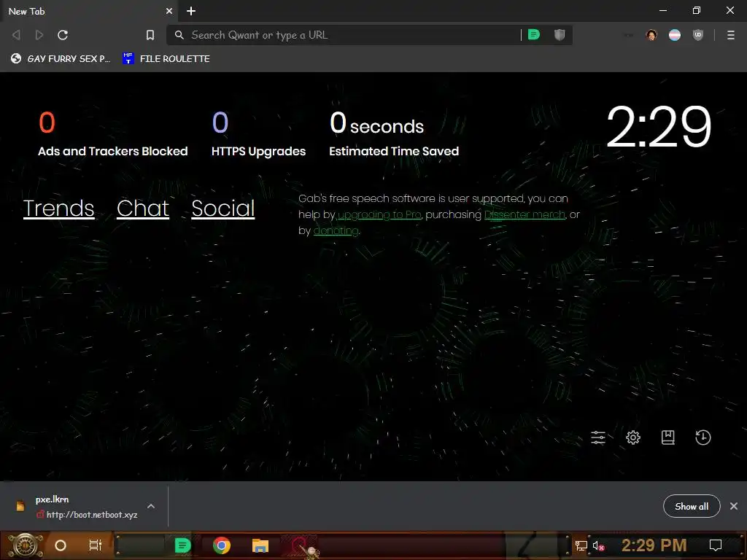
Task: Go forward using the forward arrow
Action: tap(39, 35)
